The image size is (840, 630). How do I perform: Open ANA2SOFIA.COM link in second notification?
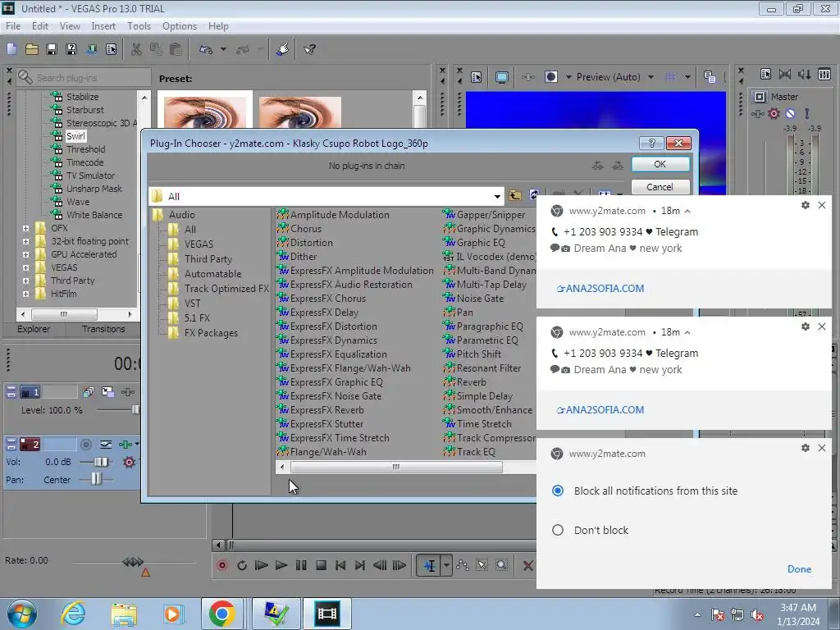pos(600,410)
